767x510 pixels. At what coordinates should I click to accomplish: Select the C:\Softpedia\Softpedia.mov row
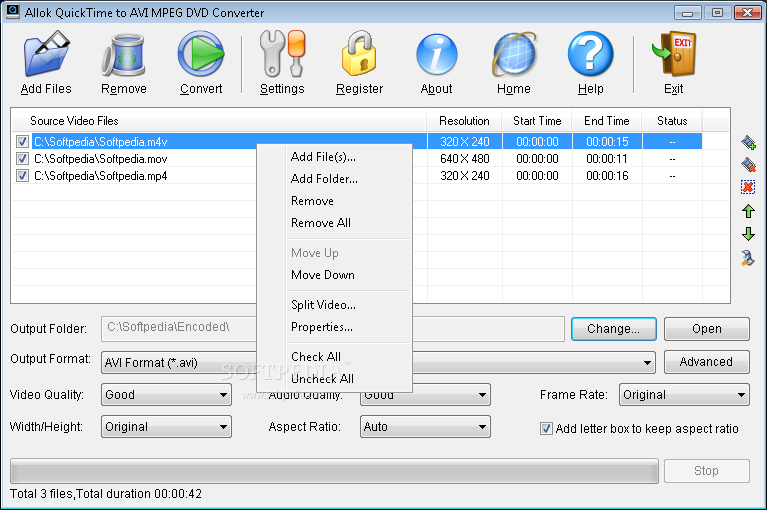click(x=100, y=159)
